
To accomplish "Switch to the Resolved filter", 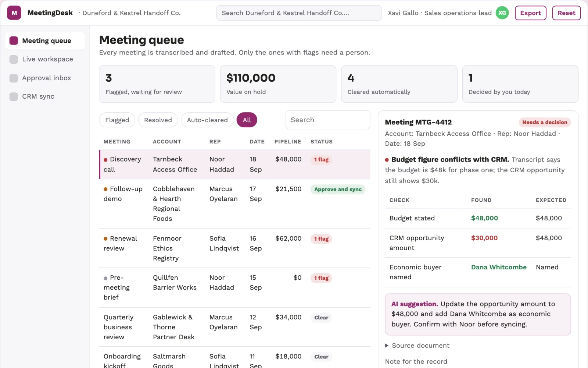I will pyautogui.click(x=158, y=120).
